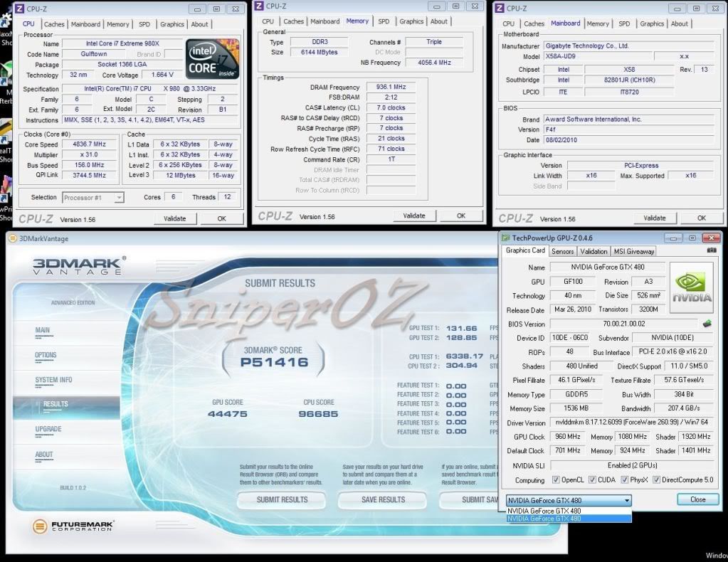Select the highlighted second GeForce GTX 480 entry

point(569,519)
